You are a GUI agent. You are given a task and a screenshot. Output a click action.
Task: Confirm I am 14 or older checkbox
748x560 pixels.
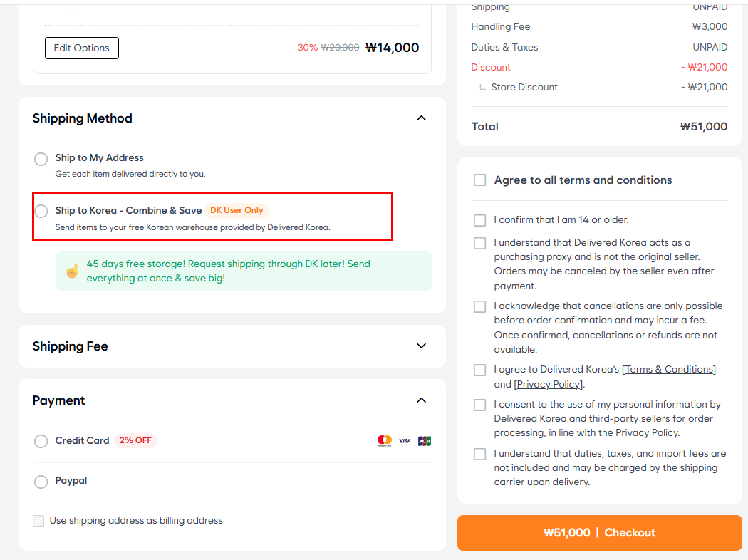[x=480, y=220]
